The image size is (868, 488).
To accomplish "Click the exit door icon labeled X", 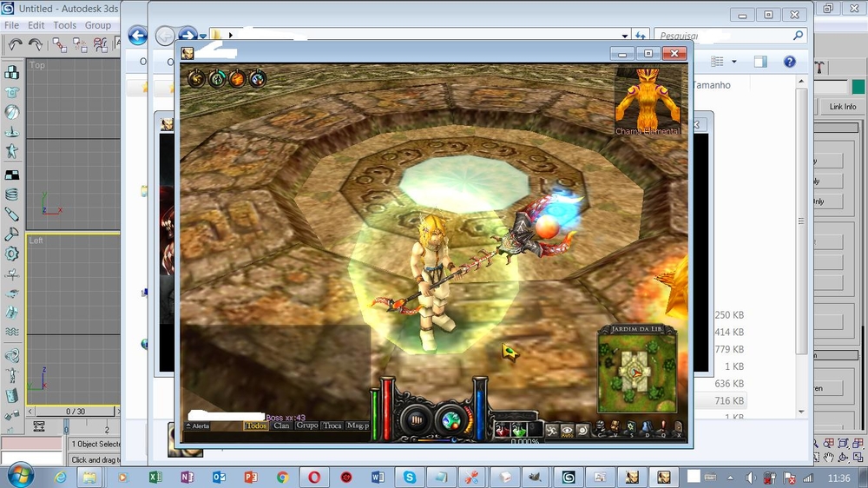I will (679, 428).
